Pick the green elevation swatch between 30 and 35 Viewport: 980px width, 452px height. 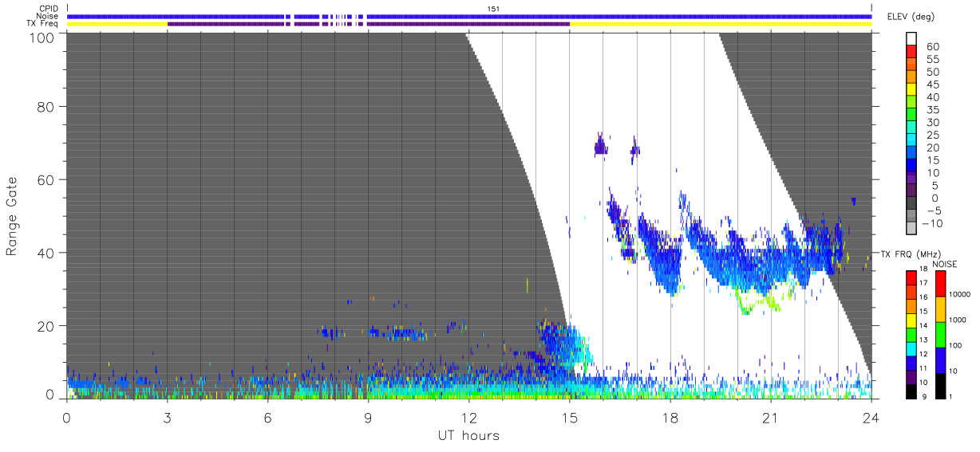pyautogui.click(x=911, y=116)
